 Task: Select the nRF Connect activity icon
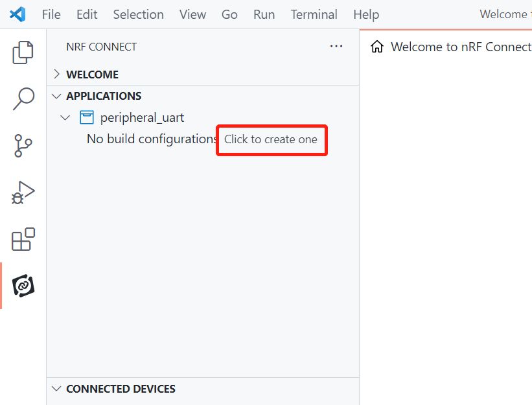tap(23, 286)
